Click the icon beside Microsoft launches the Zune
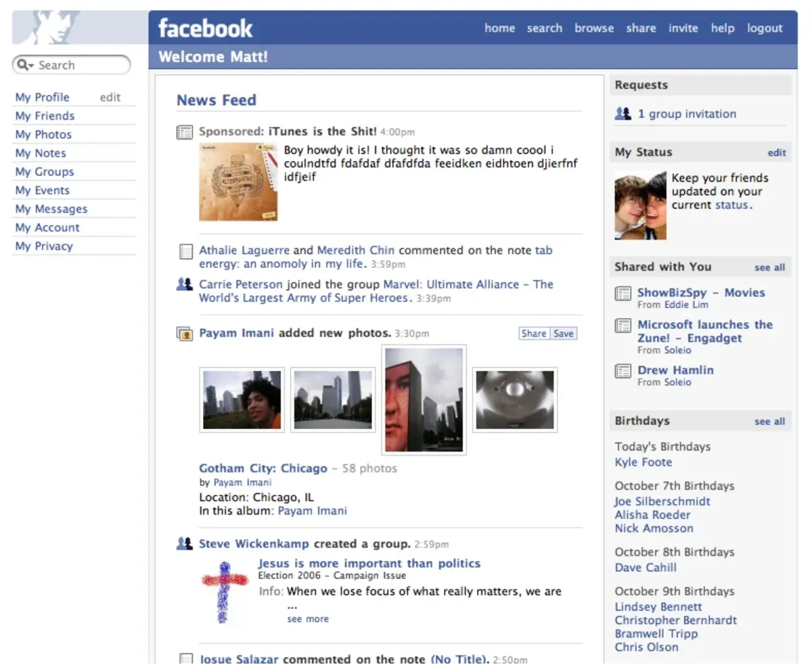 [623, 326]
